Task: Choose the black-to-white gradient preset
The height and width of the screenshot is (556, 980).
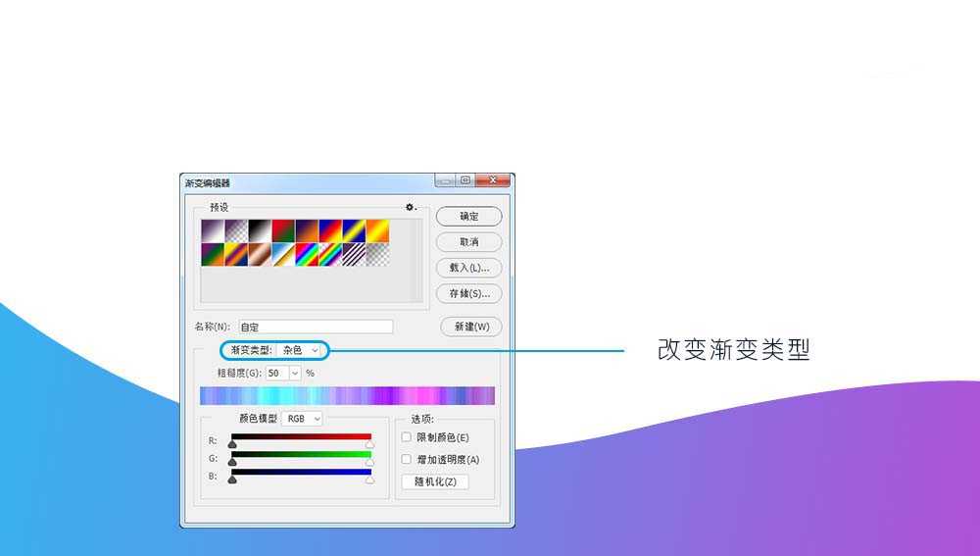Action: click(x=260, y=230)
